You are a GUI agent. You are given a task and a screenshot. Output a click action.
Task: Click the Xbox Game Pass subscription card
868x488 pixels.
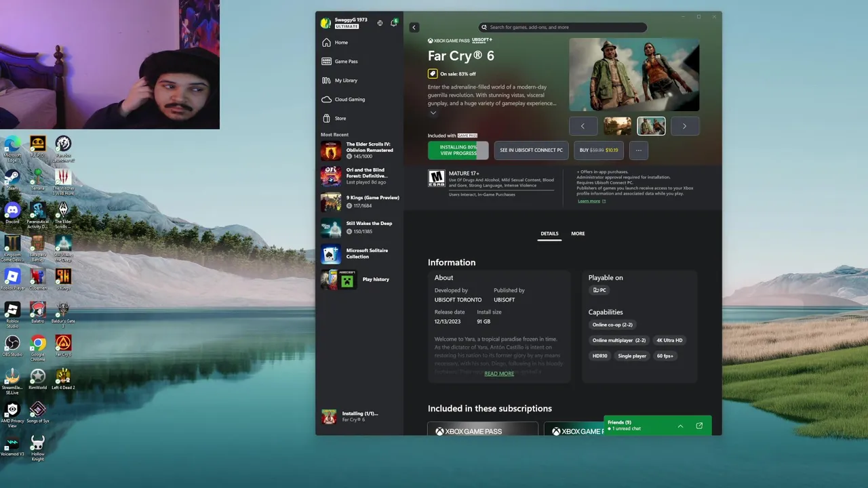point(483,429)
